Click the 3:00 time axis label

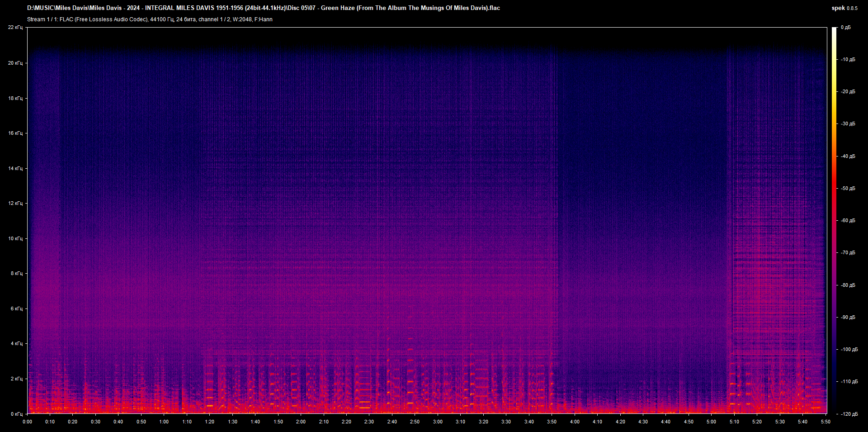[x=438, y=422]
